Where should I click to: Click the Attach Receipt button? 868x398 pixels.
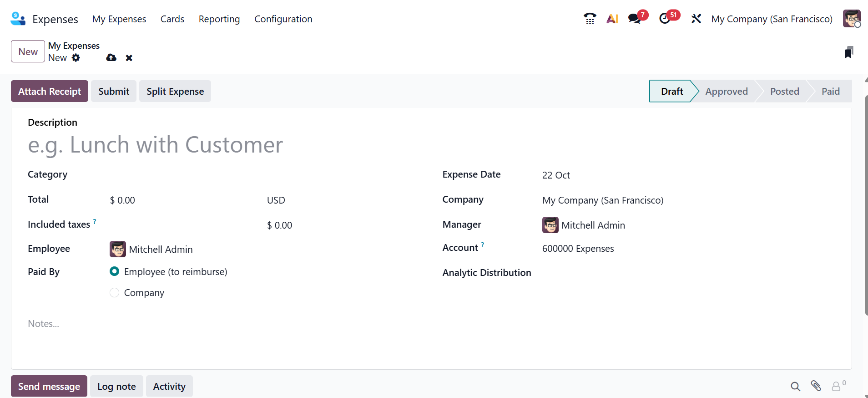50,91
